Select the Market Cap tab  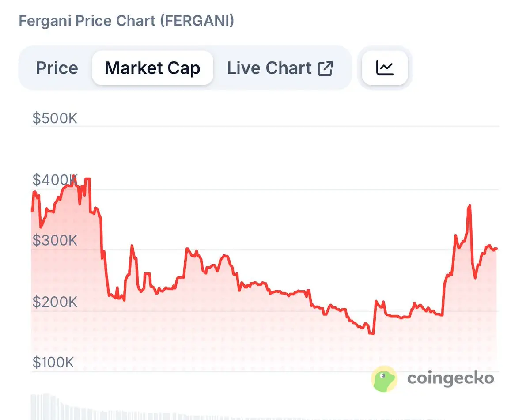tap(152, 68)
